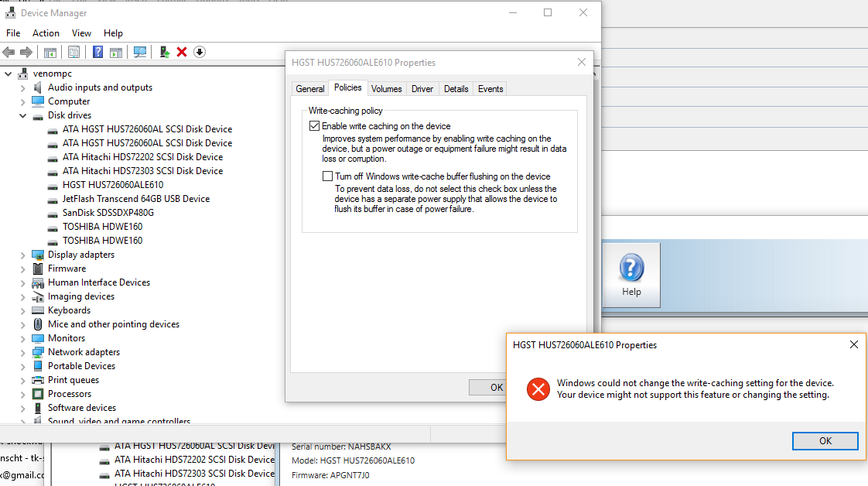Open the Properties toolbar icon
This screenshot has width=868, height=486.
point(73,52)
